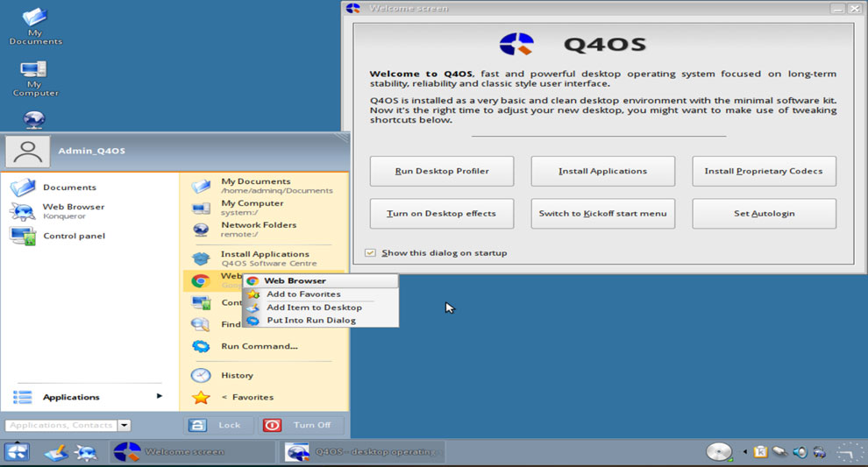Click the network connection tray icon
The height and width of the screenshot is (467, 868).
[x=819, y=452]
